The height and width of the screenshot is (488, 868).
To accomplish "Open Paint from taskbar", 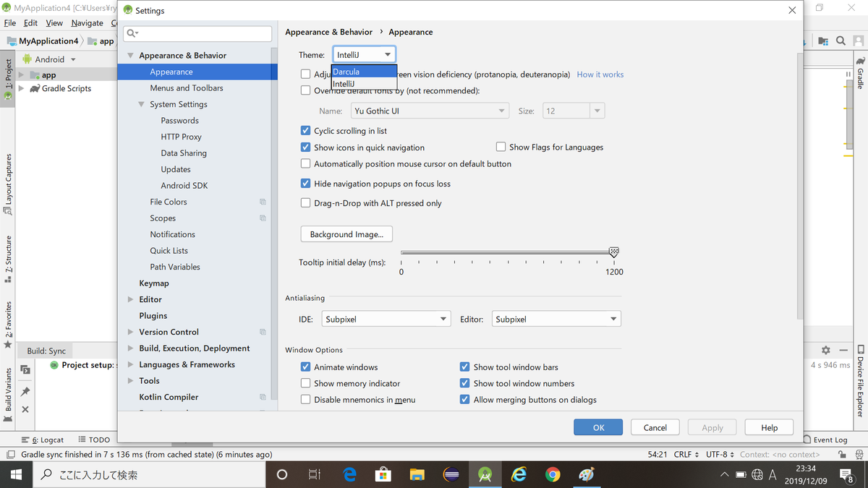I will coord(587,474).
